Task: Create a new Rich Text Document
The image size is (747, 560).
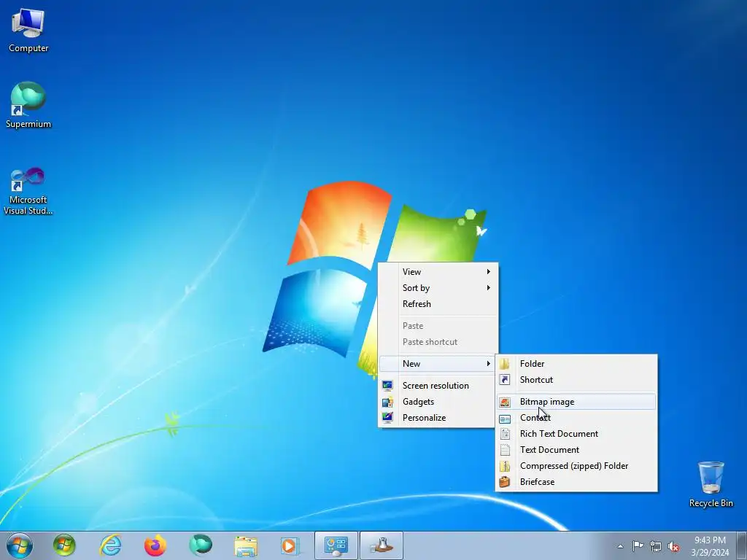Action: (x=576, y=434)
